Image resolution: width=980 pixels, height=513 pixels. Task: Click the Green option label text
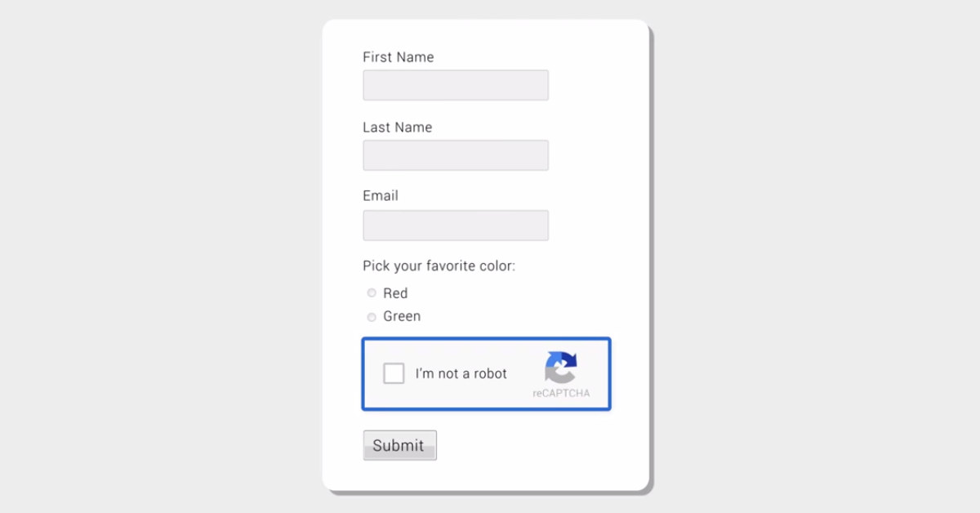point(402,316)
